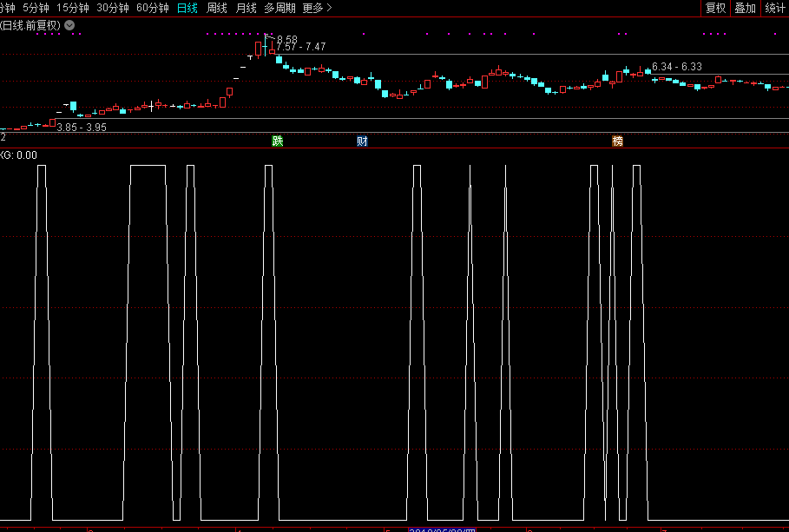The height and width of the screenshot is (532, 789).
Task: Select the 30分钟 chart period
Action: click(x=113, y=8)
